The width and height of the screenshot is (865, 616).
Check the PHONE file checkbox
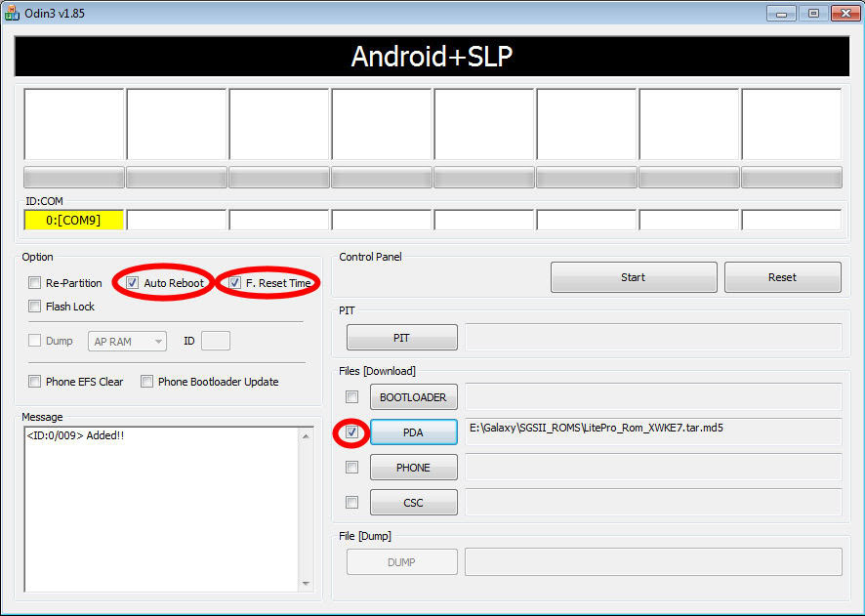[351, 468]
